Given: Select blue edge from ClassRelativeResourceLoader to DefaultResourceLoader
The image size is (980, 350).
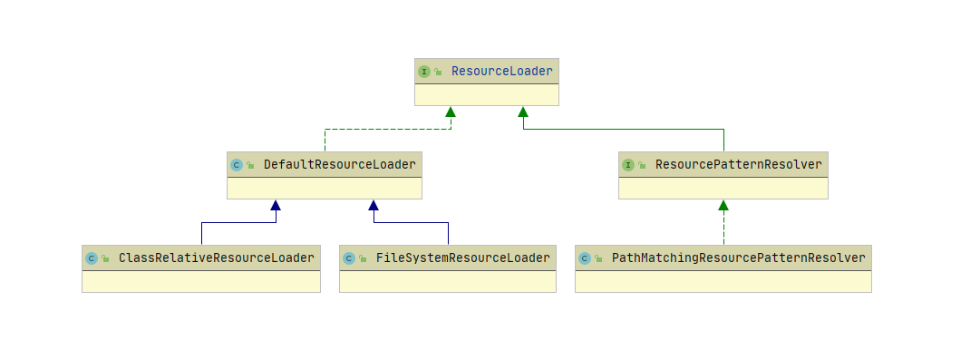Looking at the screenshot, I should 238,222.
